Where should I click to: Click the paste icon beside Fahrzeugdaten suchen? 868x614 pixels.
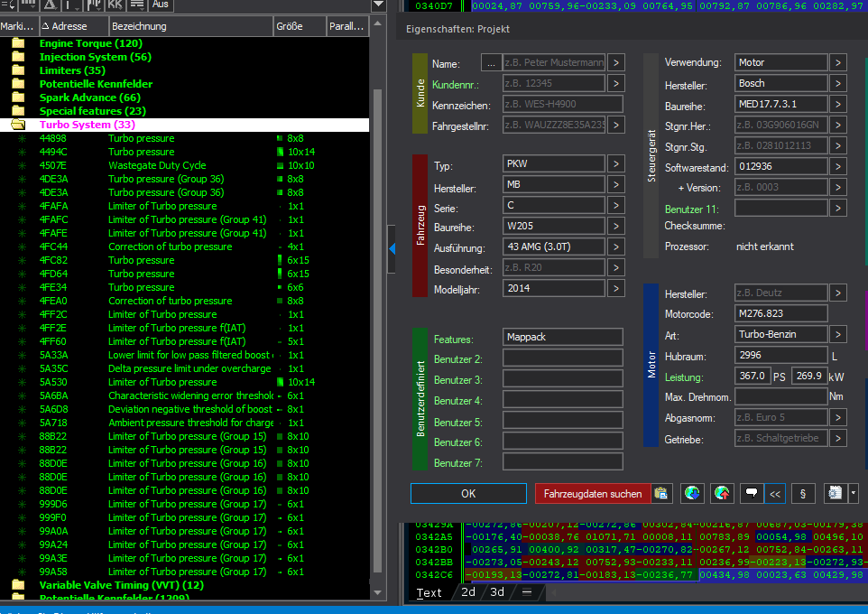[661, 494]
